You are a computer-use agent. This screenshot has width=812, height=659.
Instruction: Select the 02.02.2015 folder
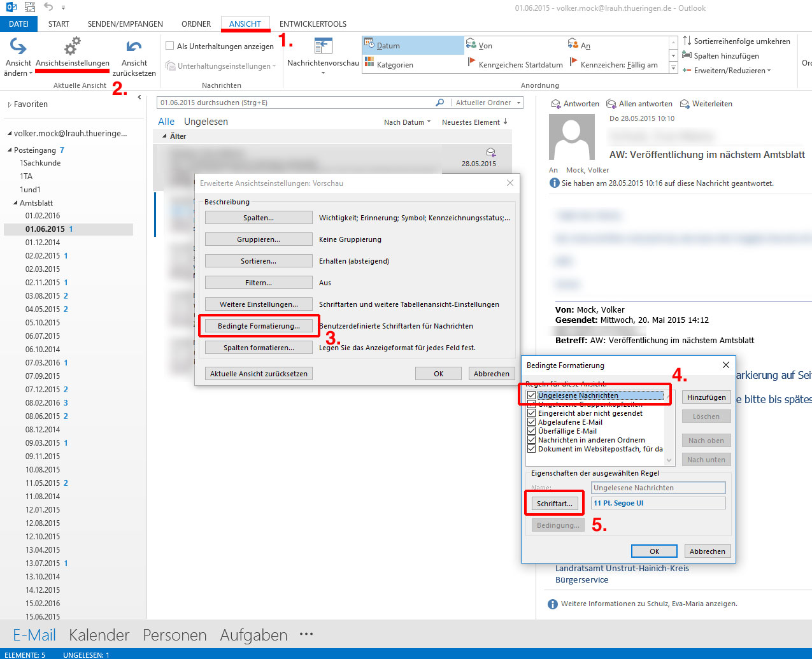coord(43,256)
